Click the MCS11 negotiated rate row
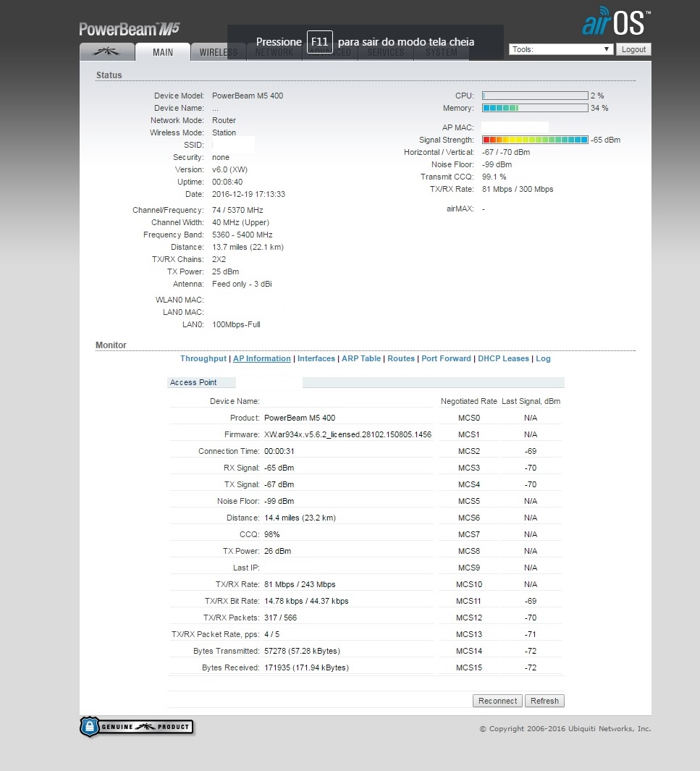 point(500,601)
